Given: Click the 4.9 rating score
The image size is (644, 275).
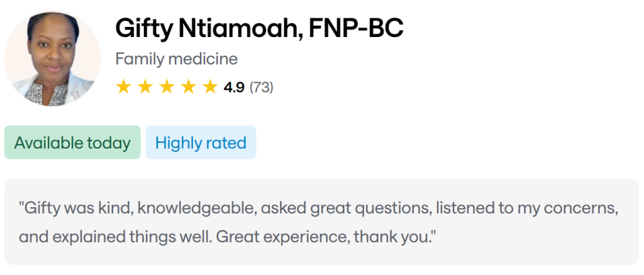Looking at the screenshot, I should [x=234, y=87].
